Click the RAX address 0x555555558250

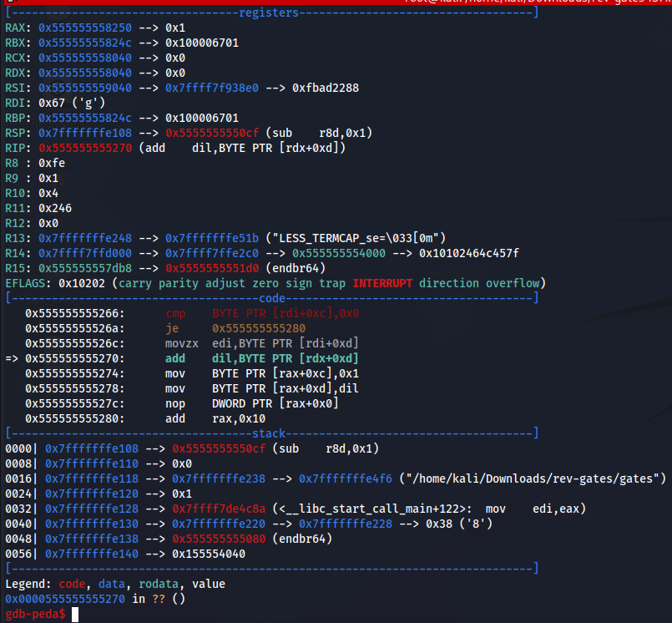[85, 28]
